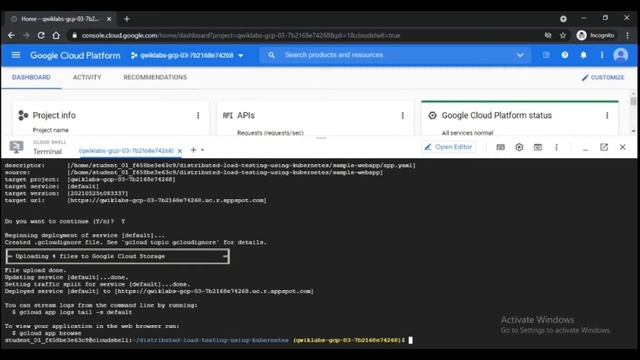Click the Chrome tab-bar circular indicator icon
Viewport: 640px width, 360px height.
pyautogui.click(x=563, y=19)
